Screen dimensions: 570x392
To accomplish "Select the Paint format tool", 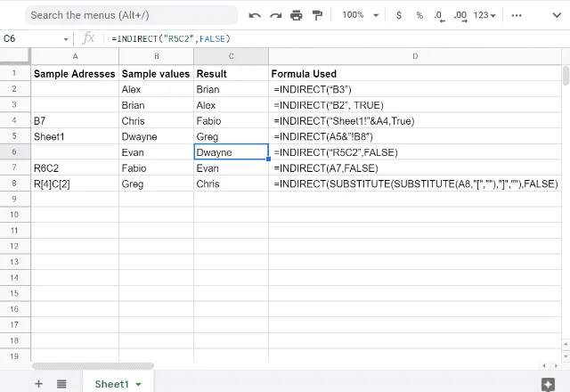I will [x=317, y=15].
